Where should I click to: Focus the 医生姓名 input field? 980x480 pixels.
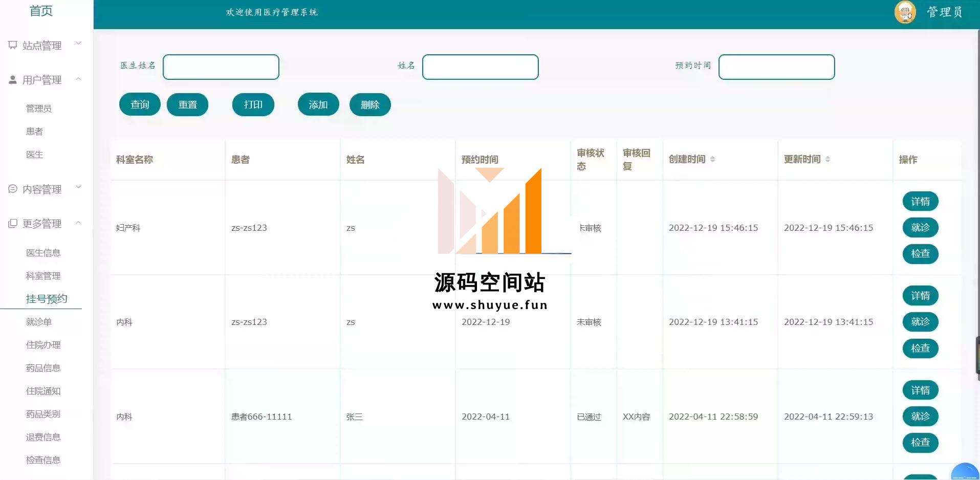pyautogui.click(x=221, y=67)
